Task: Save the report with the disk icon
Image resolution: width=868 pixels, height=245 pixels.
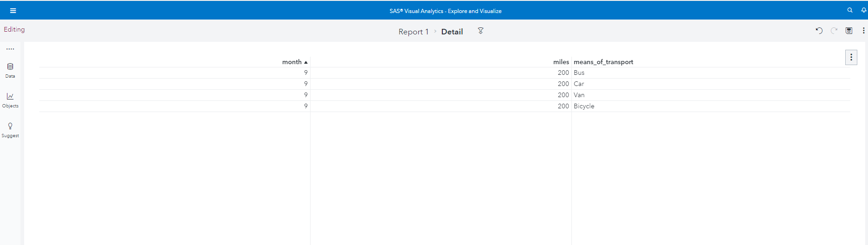Action: coord(849,31)
